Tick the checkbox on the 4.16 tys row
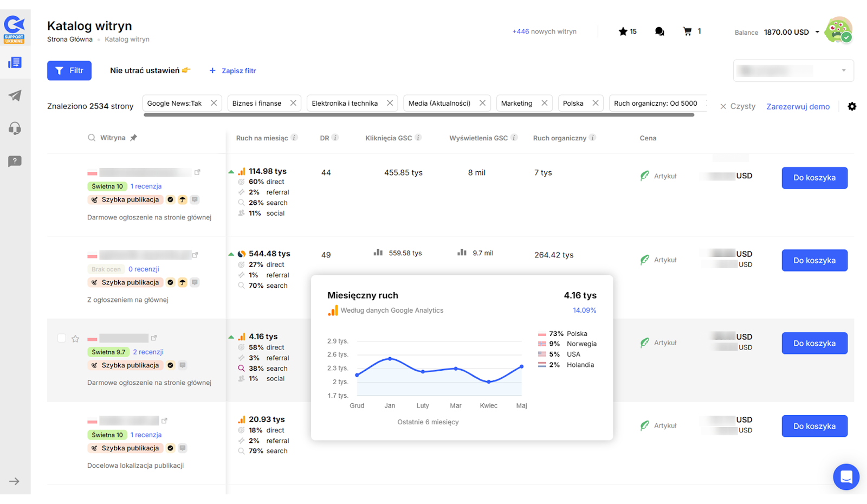Screen dimensions: 867x504 [62, 338]
